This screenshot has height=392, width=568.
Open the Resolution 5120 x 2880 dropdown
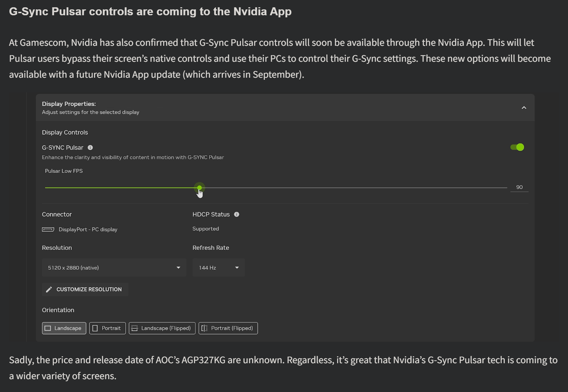(114, 267)
